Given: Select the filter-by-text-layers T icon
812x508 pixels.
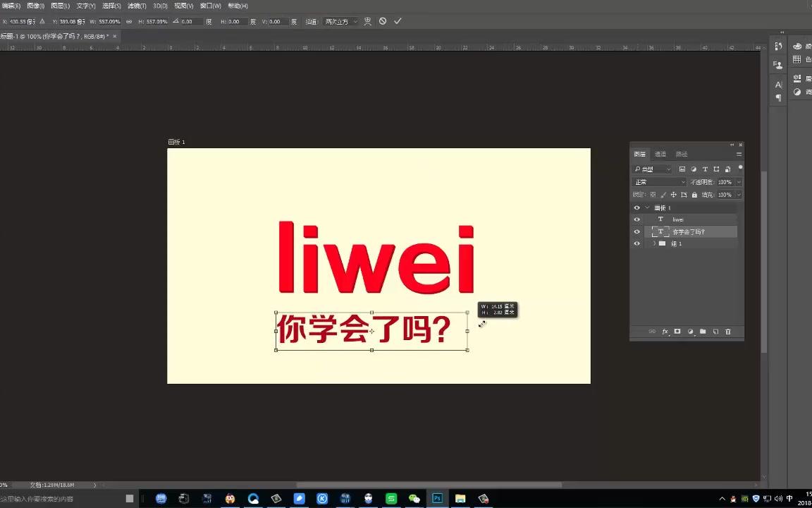Looking at the screenshot, I should tap(706, 169).
